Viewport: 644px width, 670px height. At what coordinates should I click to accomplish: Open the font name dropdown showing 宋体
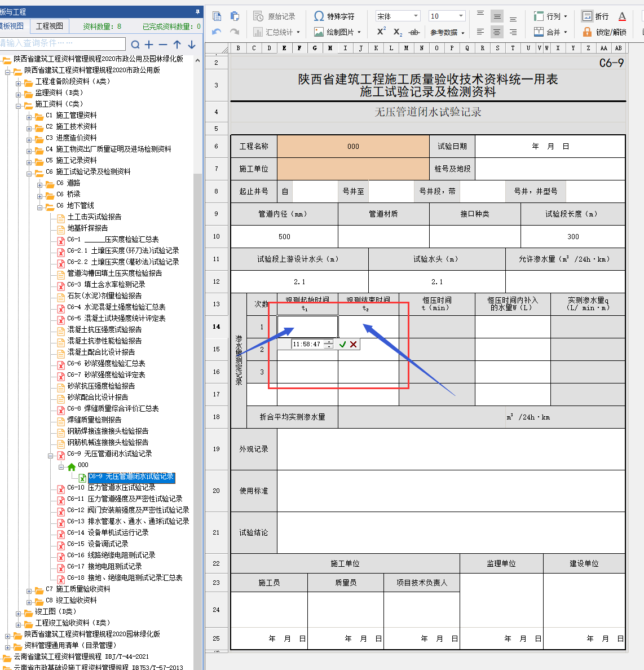click(x=398, y=16)
